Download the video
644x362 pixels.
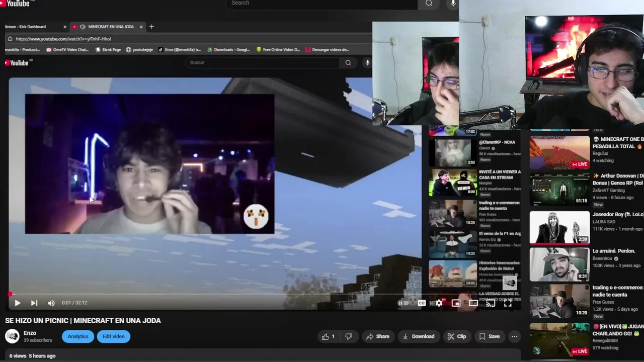418,336
